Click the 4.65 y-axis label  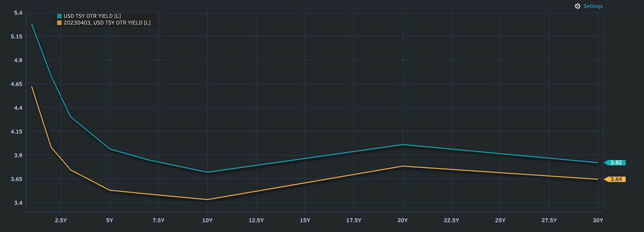tap(16, 84)
